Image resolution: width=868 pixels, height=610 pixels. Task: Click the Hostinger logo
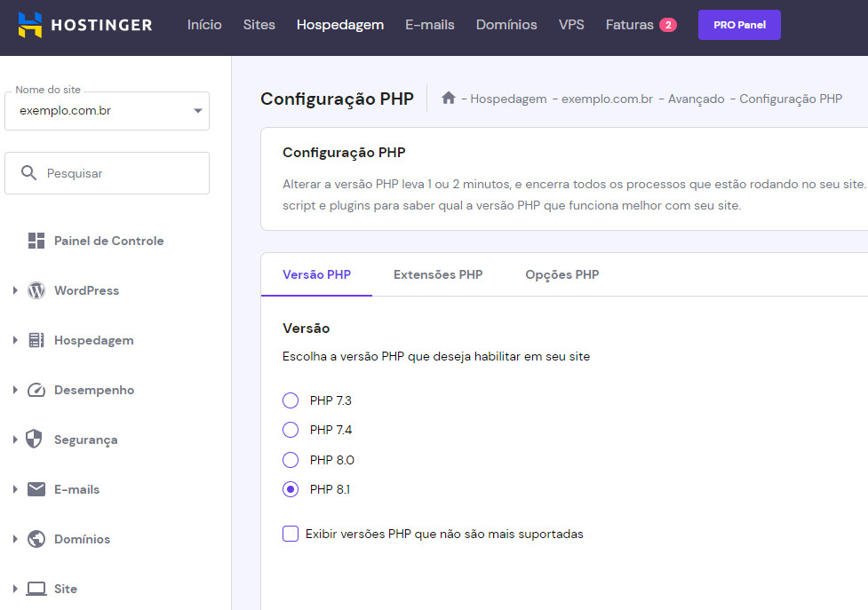84,25
